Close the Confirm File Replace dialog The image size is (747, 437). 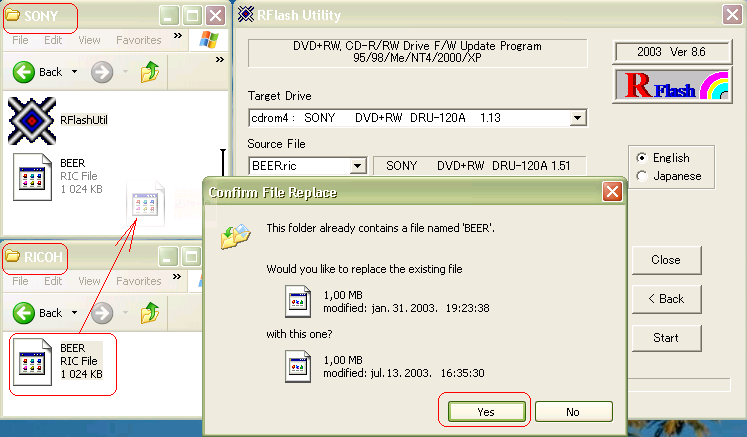612,192
